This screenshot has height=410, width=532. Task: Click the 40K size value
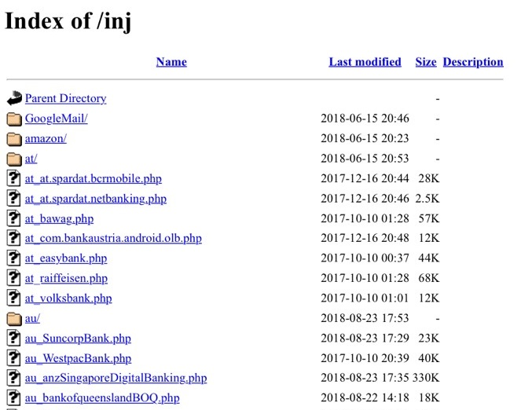point(429,358)
